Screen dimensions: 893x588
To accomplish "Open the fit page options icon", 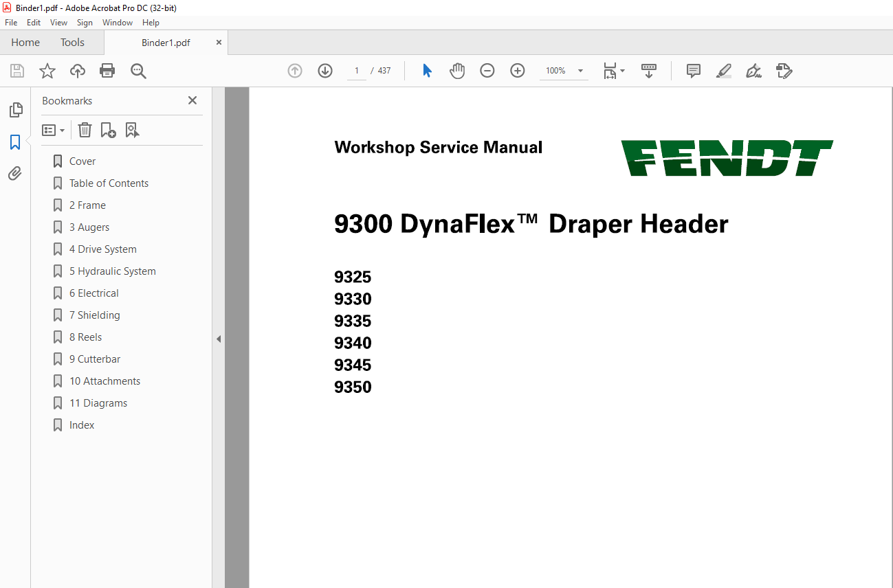I will pyautogui.click(x=614, y=71).
